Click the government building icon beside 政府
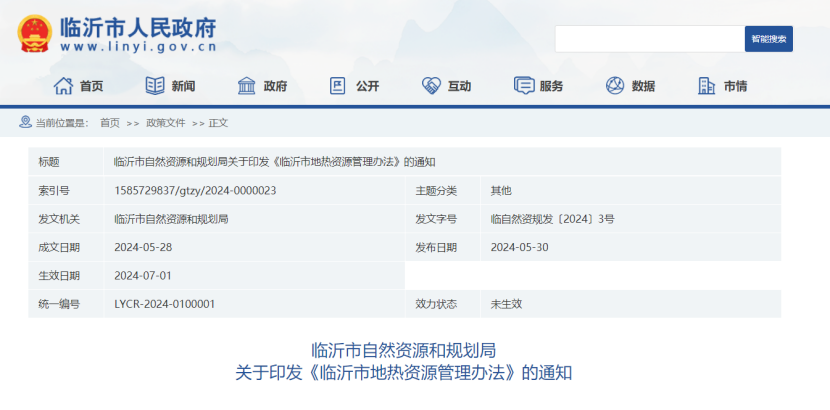 point(247,86)
